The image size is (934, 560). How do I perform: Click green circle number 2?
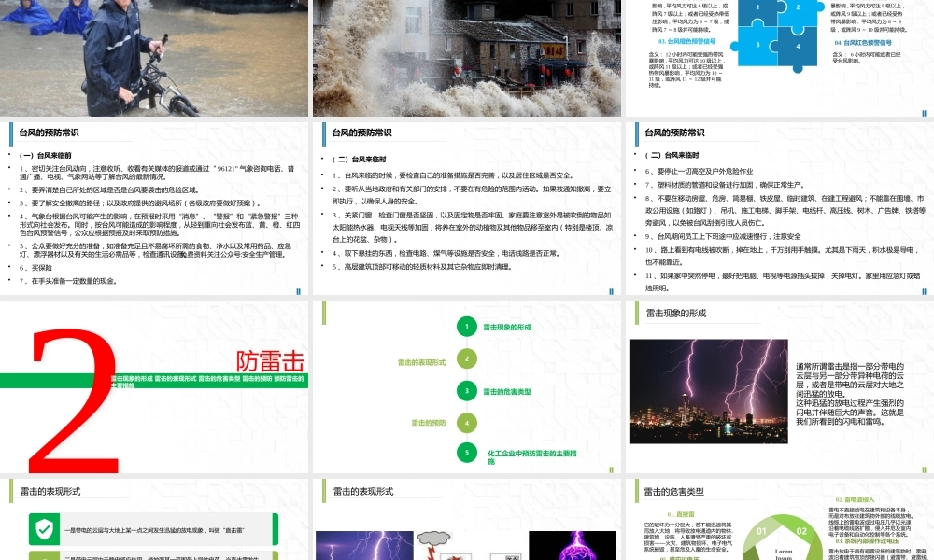[x=467, y=358]
